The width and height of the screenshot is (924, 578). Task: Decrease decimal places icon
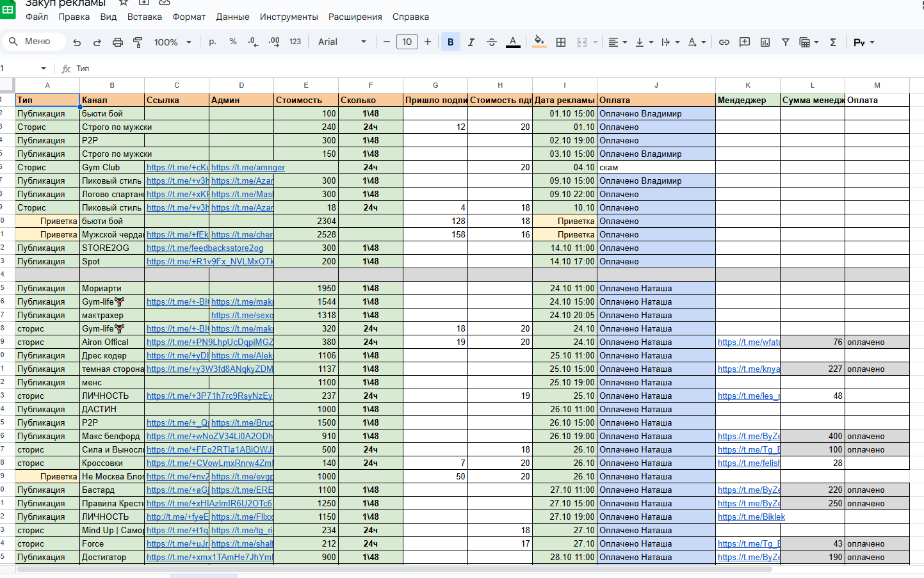(254, 42)
